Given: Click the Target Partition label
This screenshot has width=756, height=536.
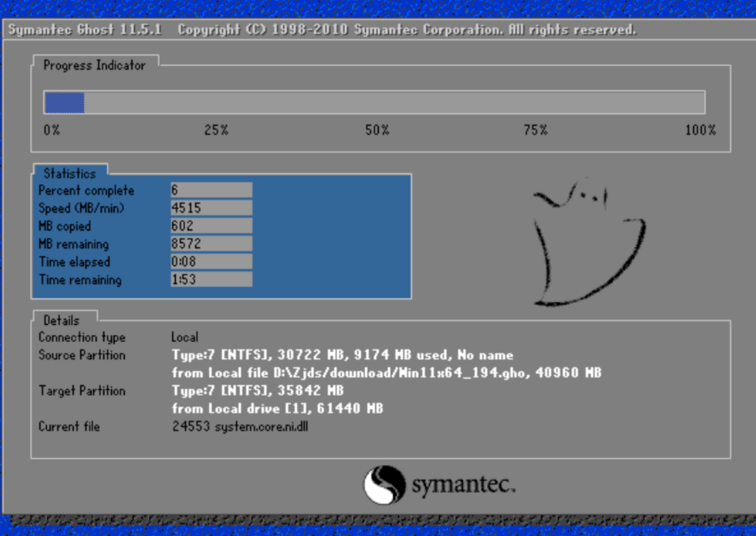Looking at the screenshot, I should [x=82, y=390].
